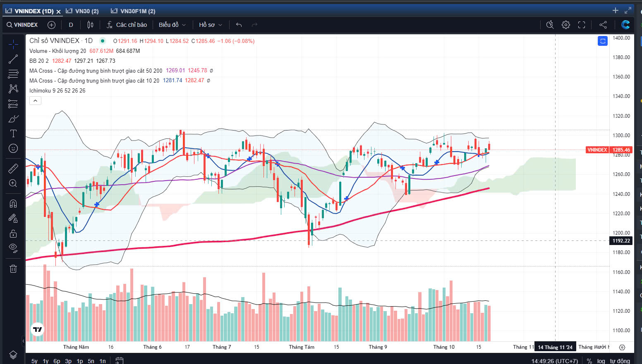Image resolution: width=642 pixels, height=364 pixels.
Task: Click the VNINDEX 1285.46 price label
Action: [x=609, y=150]
